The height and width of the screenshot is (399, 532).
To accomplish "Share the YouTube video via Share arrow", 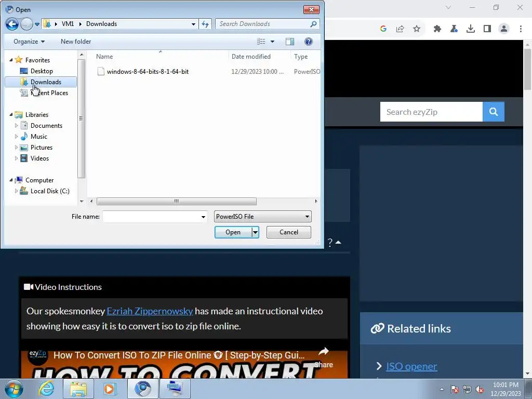I will coord(324,357).
